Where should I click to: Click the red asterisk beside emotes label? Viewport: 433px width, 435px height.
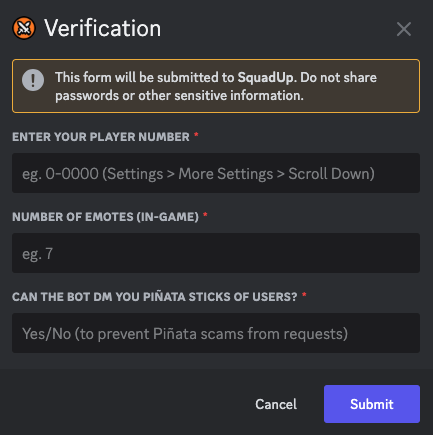(205, 215)
